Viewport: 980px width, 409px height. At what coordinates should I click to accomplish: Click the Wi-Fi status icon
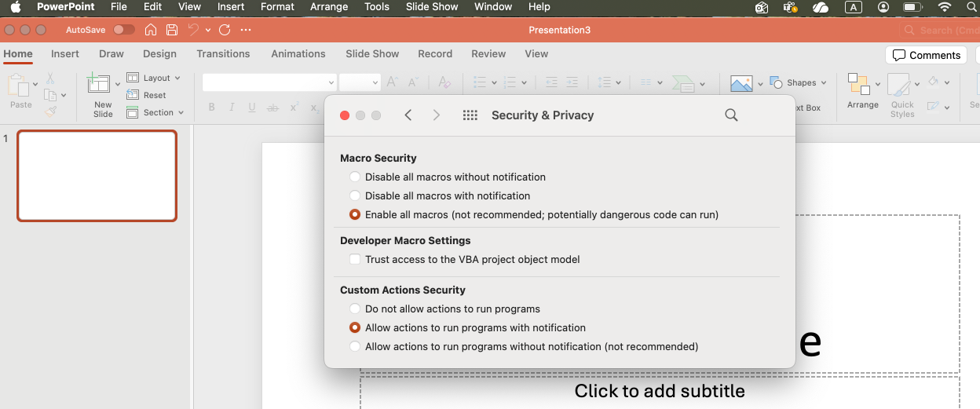point(944,7)
